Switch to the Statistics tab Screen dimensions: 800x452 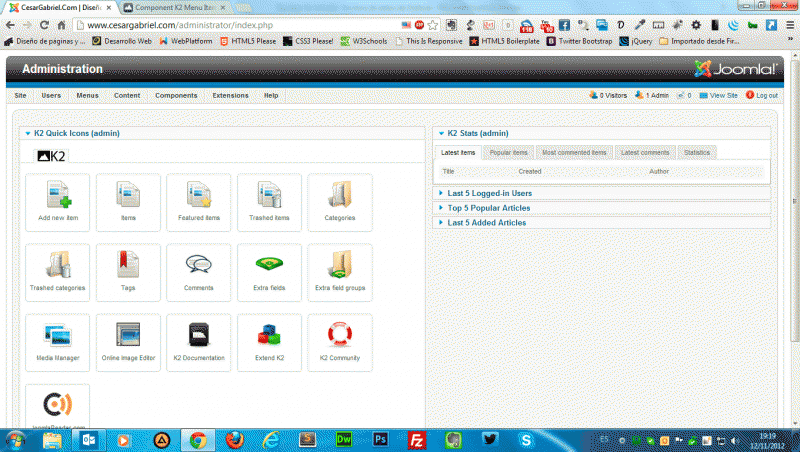click(696, 153)
